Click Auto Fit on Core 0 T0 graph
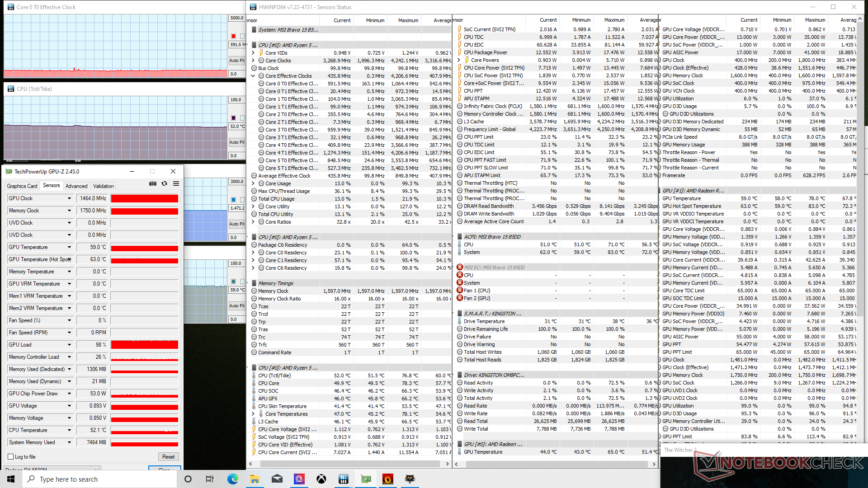This screenshot has width=868, height=488. click(x=237, y=60)
